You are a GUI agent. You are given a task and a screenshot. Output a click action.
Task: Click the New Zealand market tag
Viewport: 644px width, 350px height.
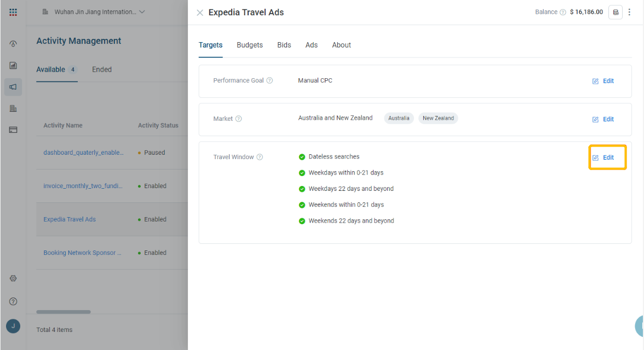click(x=438, y=118)
